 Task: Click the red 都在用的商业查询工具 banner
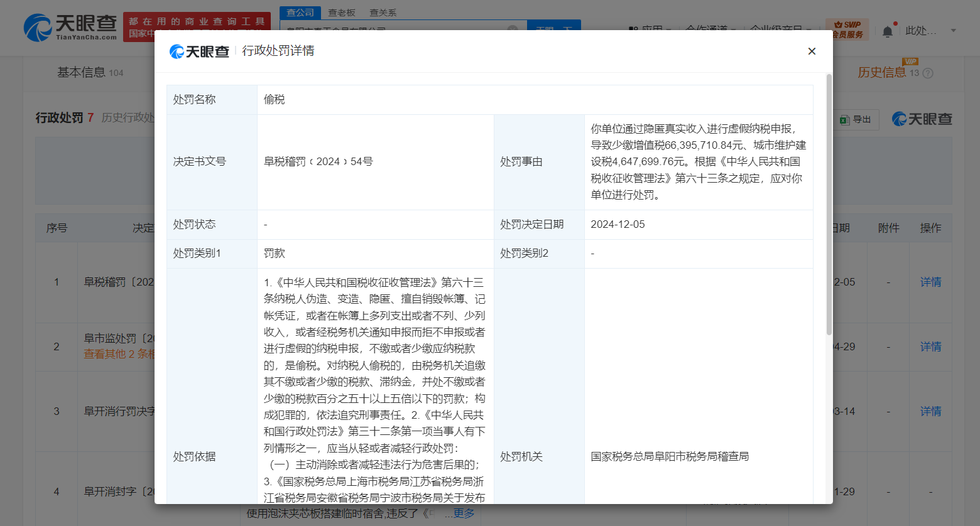(197, 27)
